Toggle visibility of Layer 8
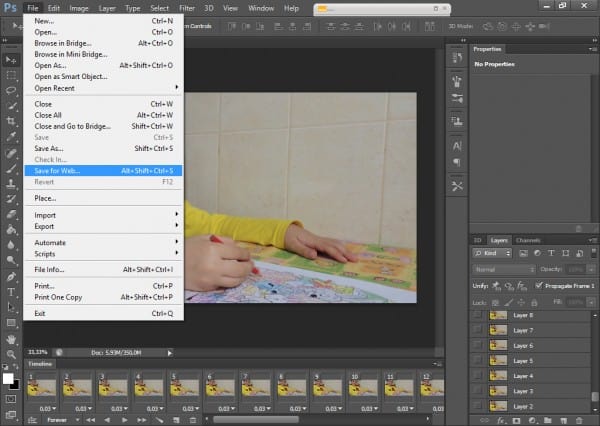This screenshot has width=600, height=426. [478, 315]
